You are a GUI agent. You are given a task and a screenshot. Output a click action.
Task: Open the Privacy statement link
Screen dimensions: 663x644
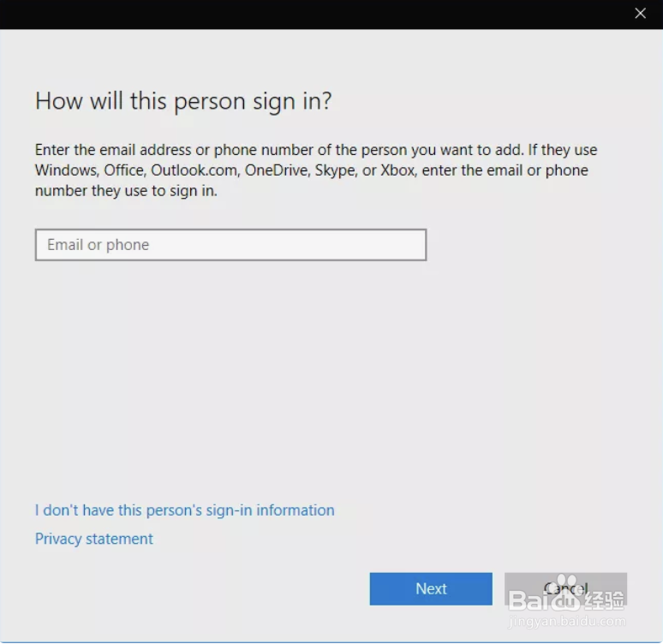[94, 539]
